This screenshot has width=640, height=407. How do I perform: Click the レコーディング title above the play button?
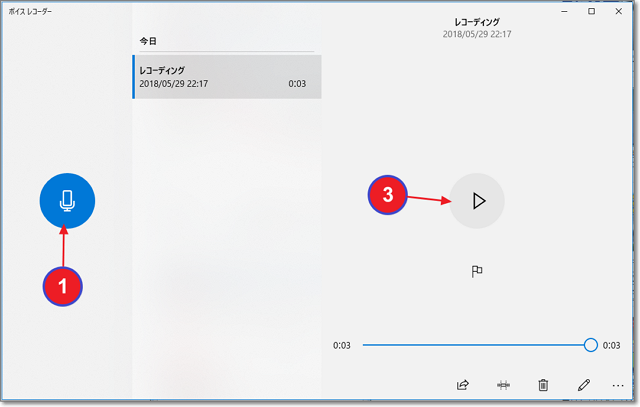tap(477, 21)
